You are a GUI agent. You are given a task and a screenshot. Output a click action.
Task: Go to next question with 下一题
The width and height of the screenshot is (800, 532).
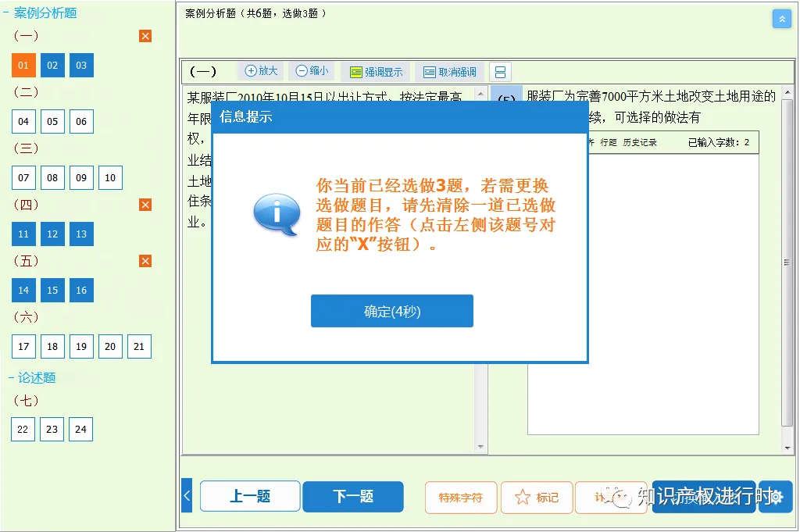tap(353, 497)
